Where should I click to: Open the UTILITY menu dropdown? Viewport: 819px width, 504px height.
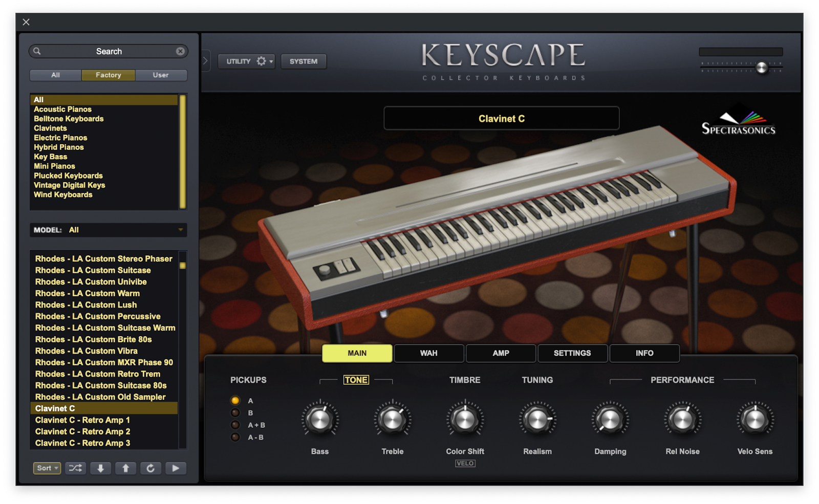[247, 61]
